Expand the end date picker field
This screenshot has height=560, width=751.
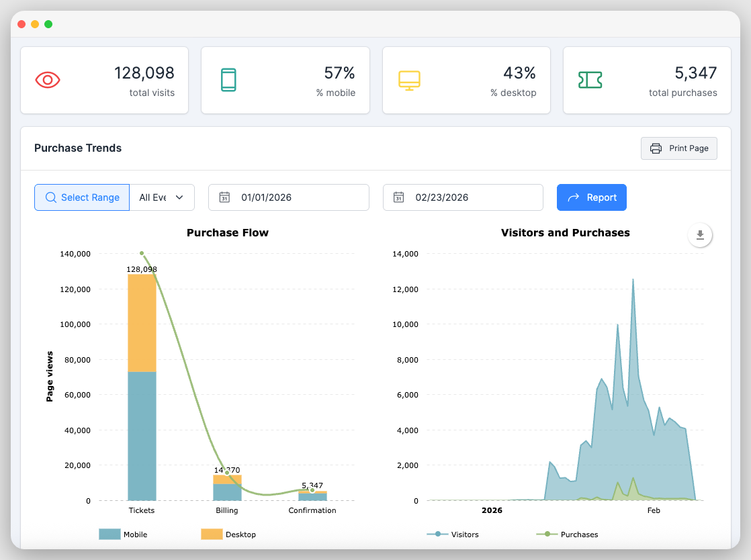(x=463, y=197)
